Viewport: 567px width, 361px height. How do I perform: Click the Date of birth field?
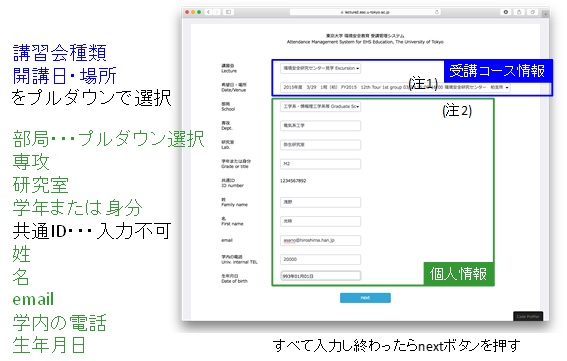pyautogui.click(x=320, y=276)
